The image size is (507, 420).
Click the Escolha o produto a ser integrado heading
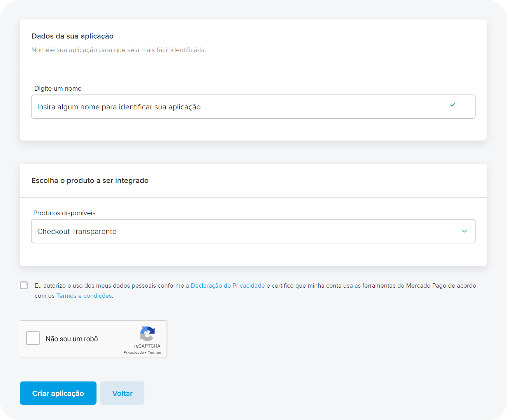[x=90, y=180]
